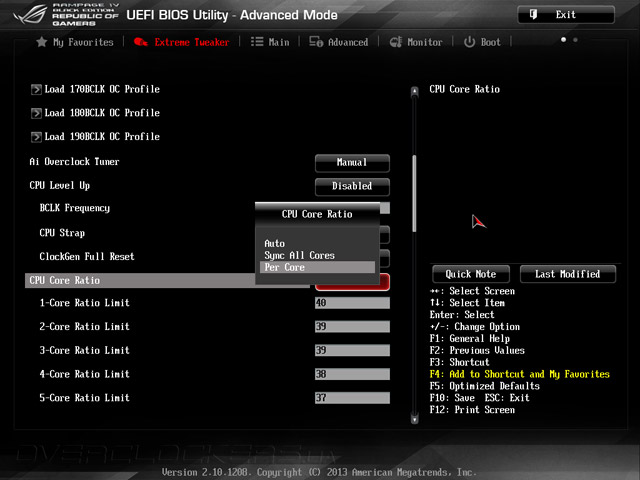The image size is (640, 480).
Task: Click the F12: Print Screen hint
Action: (472, 410)
